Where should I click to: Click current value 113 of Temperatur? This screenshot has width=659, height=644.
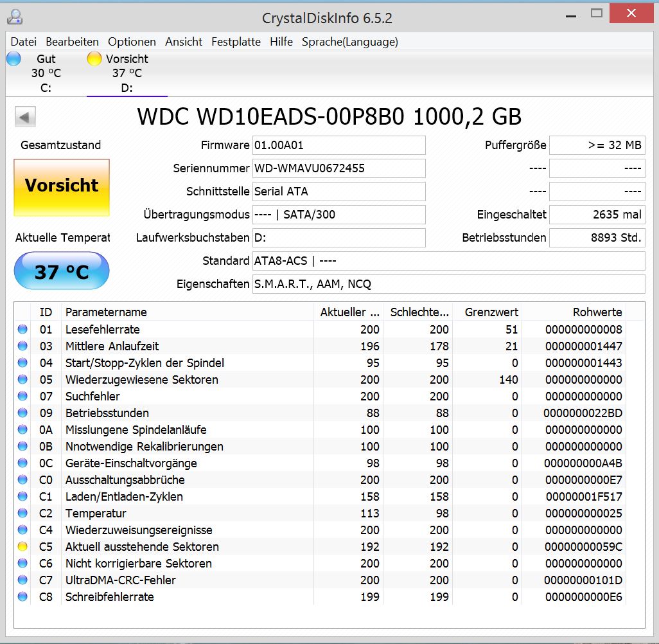(370, 513)
